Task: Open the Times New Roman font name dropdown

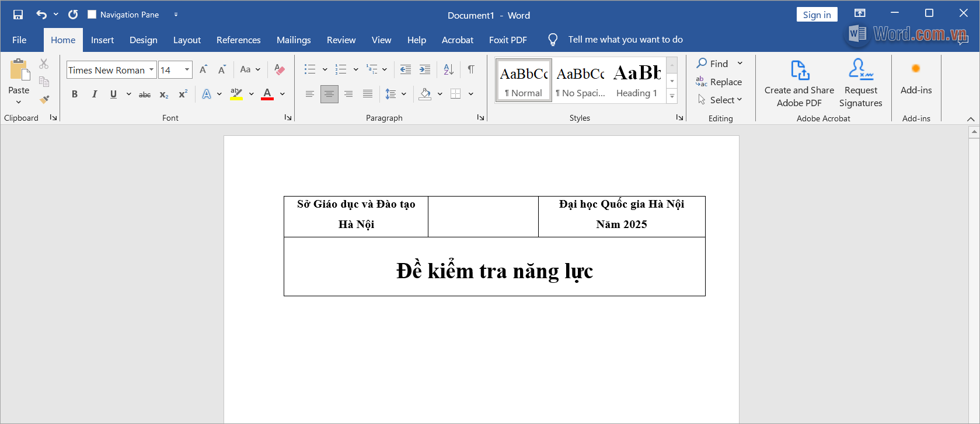Action: [151, 70]
